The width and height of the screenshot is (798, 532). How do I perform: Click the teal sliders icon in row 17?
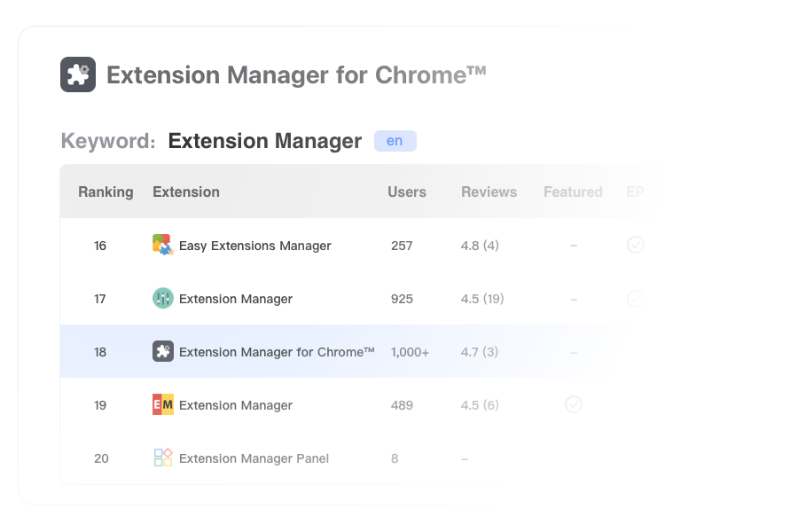tap(163, 298)
